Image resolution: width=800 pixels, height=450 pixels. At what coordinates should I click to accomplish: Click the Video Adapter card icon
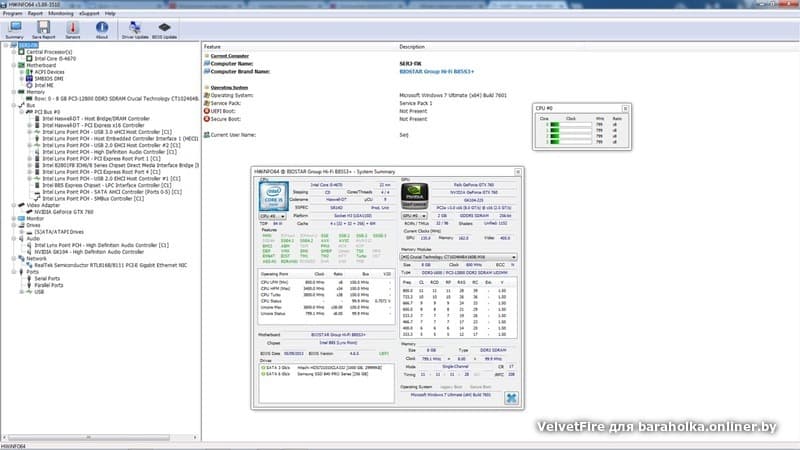21,205
